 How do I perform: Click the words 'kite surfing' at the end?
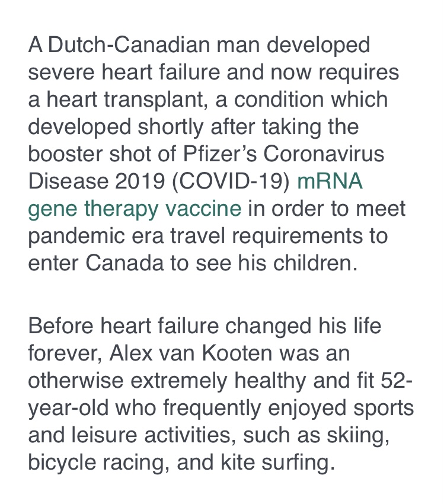[x=275, y=463]
